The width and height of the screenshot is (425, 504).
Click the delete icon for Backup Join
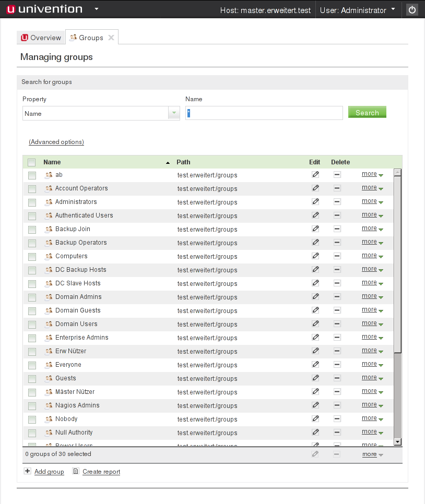point(337,229)
